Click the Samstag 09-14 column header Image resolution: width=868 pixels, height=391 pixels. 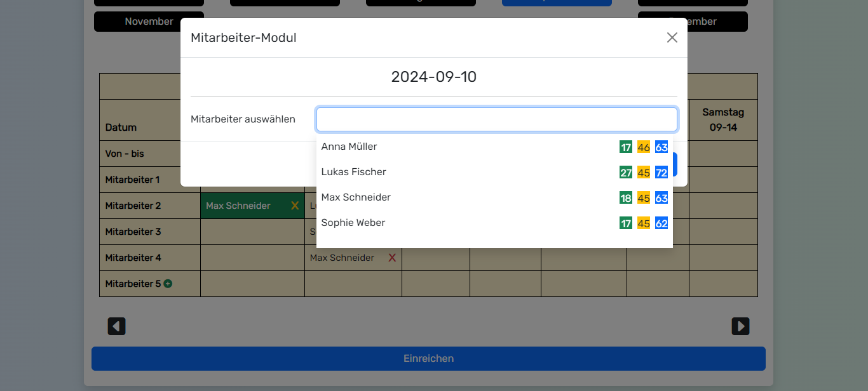pyautogui.click(x=723, y=119)
